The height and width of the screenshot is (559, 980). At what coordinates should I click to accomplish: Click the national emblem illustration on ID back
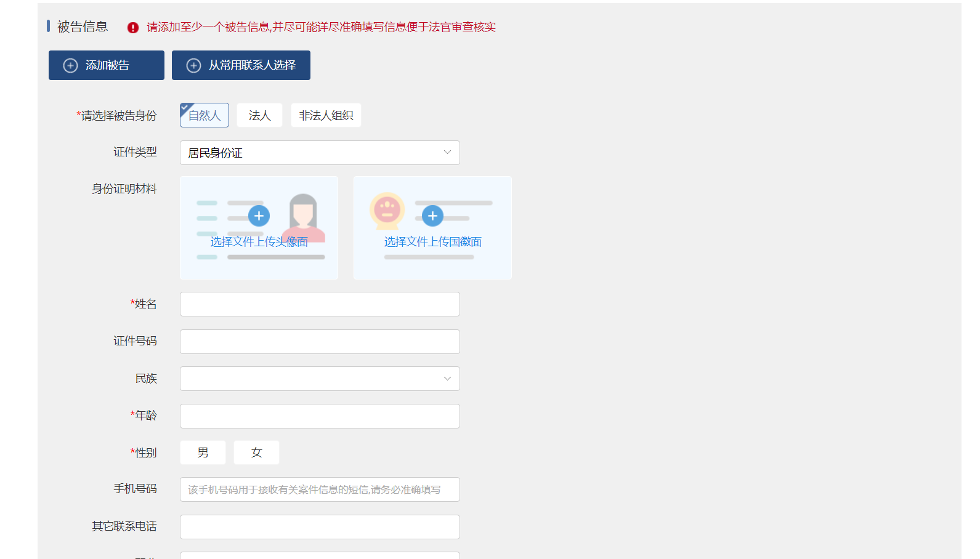point(387,211)
